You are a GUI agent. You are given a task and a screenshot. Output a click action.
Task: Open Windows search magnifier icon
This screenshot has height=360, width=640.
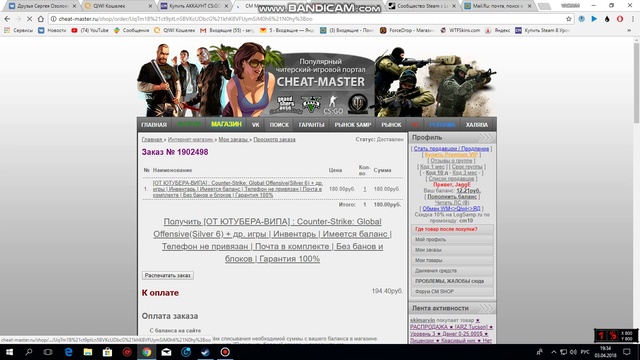(29, 352)
